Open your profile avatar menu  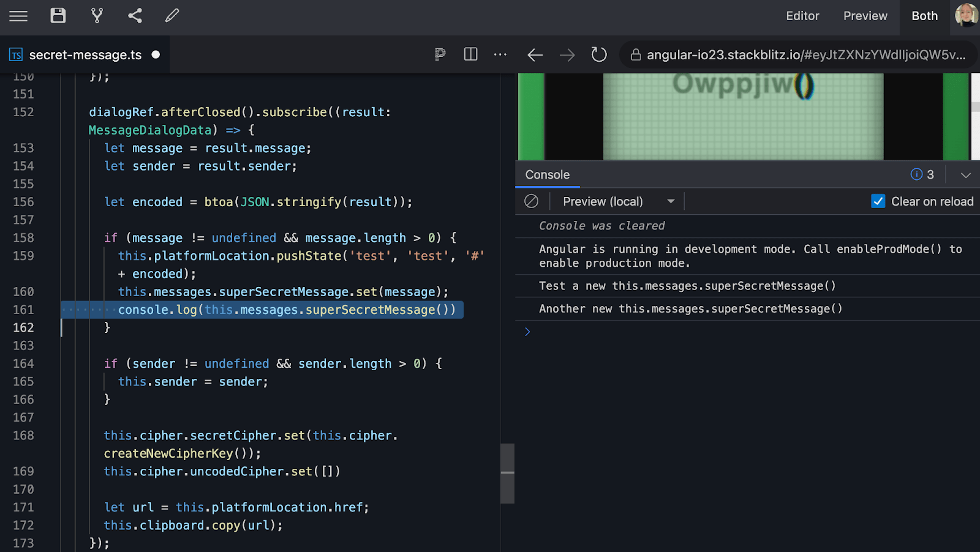tap(967, 15)
